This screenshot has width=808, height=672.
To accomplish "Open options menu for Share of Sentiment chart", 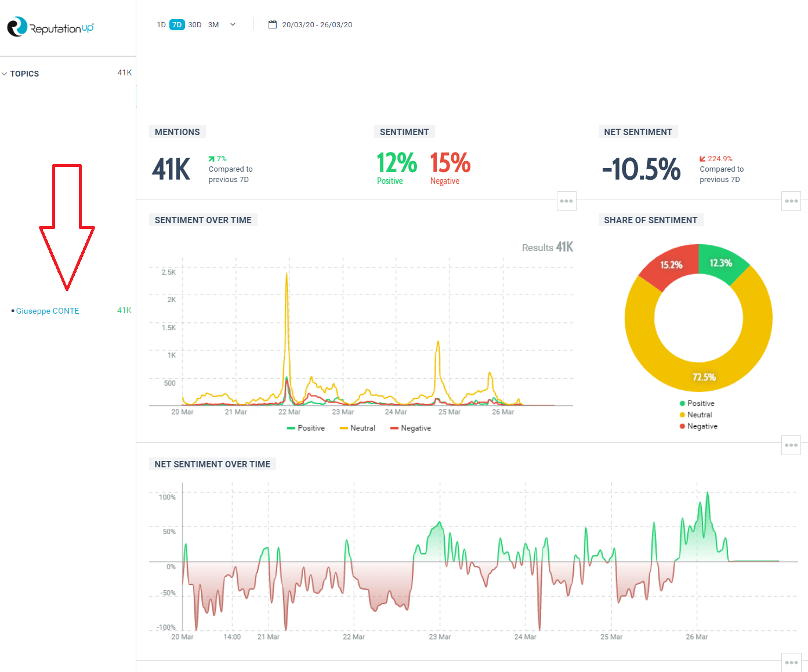I will [791, 445].
